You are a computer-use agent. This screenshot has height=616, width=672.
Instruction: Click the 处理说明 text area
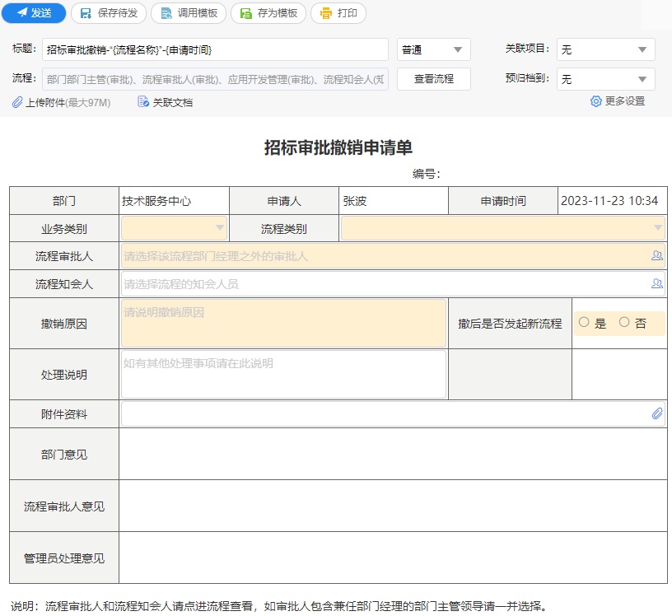click(284, 374)
